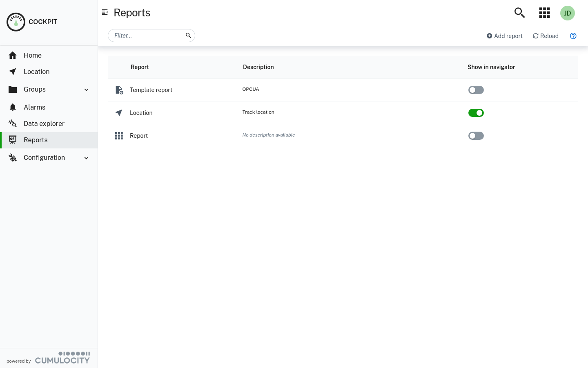Viewport: 588px width, 368px height.
Task: Collapse the navigator with the top-left icon
Action: pos(105,12)
